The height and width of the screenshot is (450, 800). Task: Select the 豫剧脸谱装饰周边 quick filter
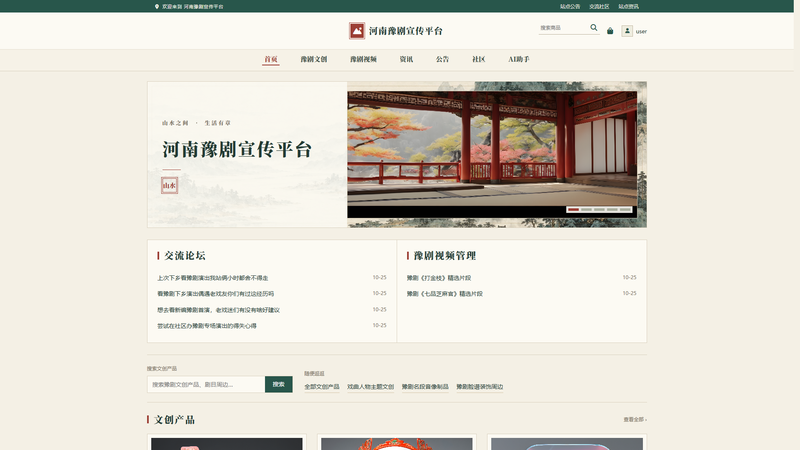(x=480, y=387)
